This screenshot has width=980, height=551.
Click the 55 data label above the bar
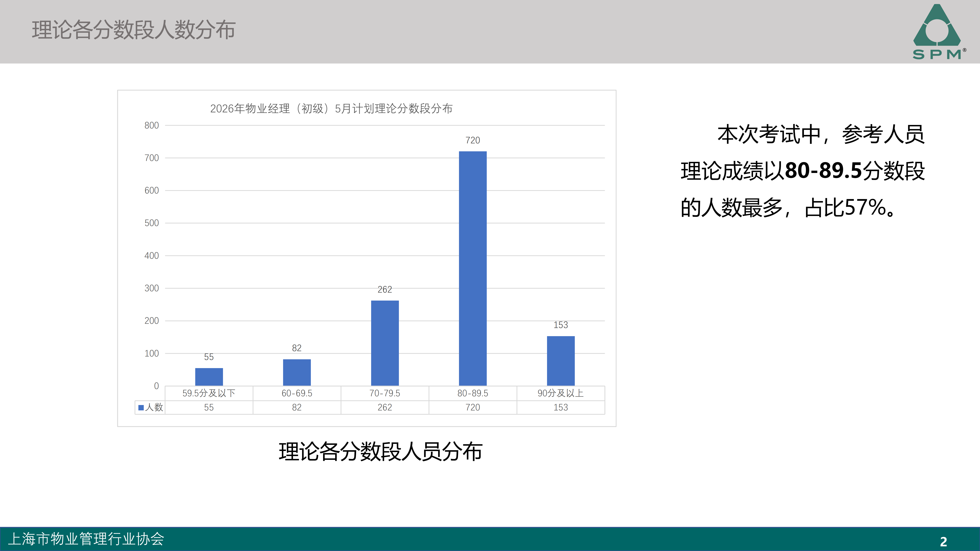point(209,357)
